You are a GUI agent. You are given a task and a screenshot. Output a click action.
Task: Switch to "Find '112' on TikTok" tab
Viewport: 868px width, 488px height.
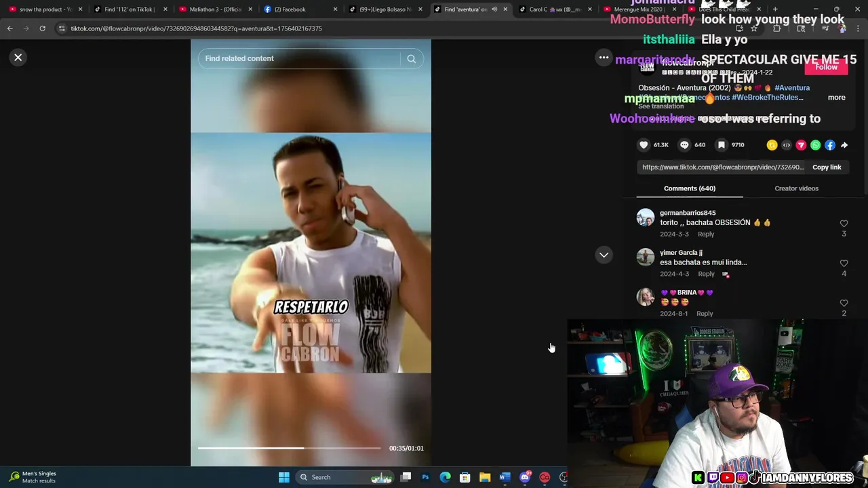click(x=130, y=9)
